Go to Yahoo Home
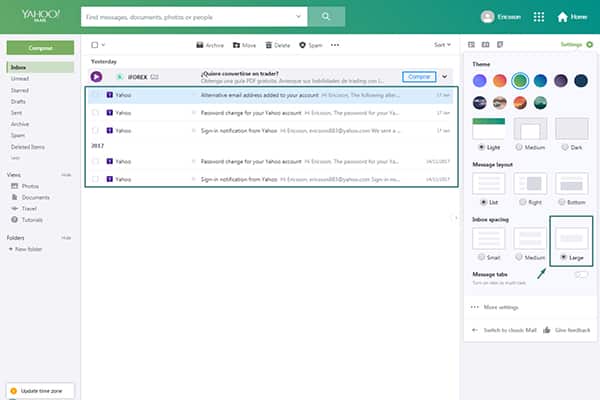 tap(572, 17)
